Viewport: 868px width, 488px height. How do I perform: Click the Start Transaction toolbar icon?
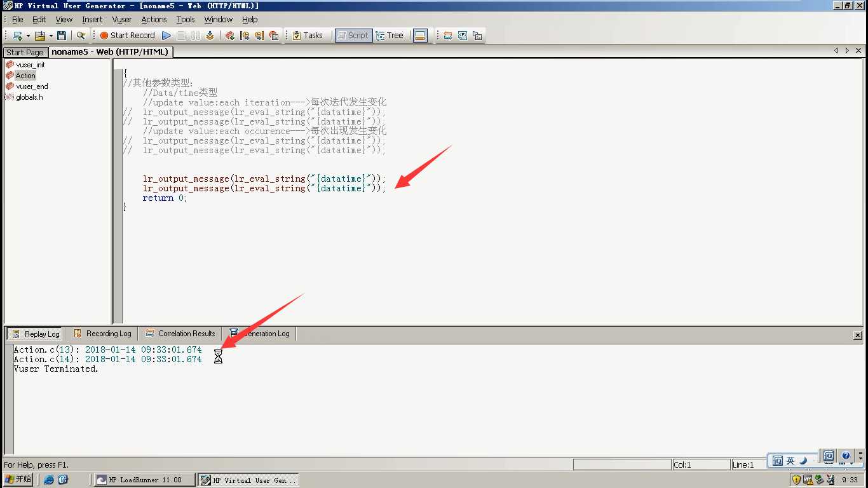pyautogui.click(x=245, y=36)
